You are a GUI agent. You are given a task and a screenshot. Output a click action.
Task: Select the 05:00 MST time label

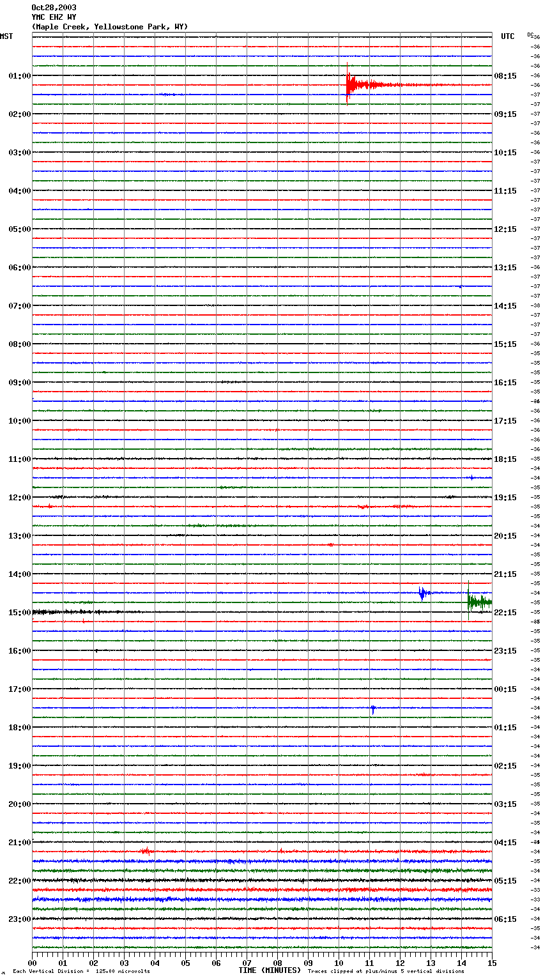[20, 229]
